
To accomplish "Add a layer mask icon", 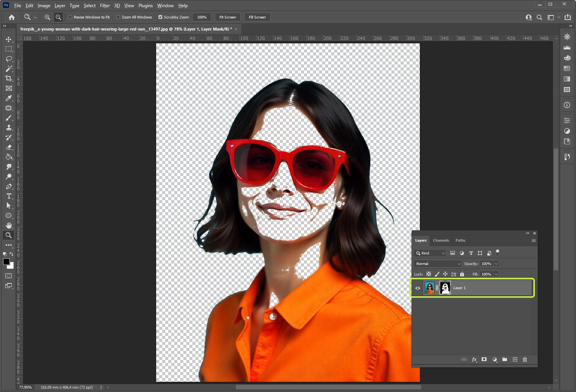I will pos(484,360).
